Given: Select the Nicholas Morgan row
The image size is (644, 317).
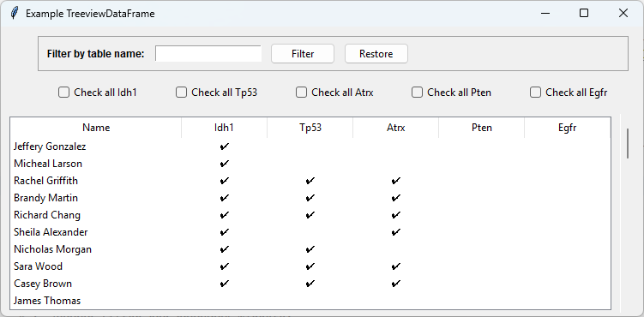Looking at the screenshot, I should coord(310,249).
